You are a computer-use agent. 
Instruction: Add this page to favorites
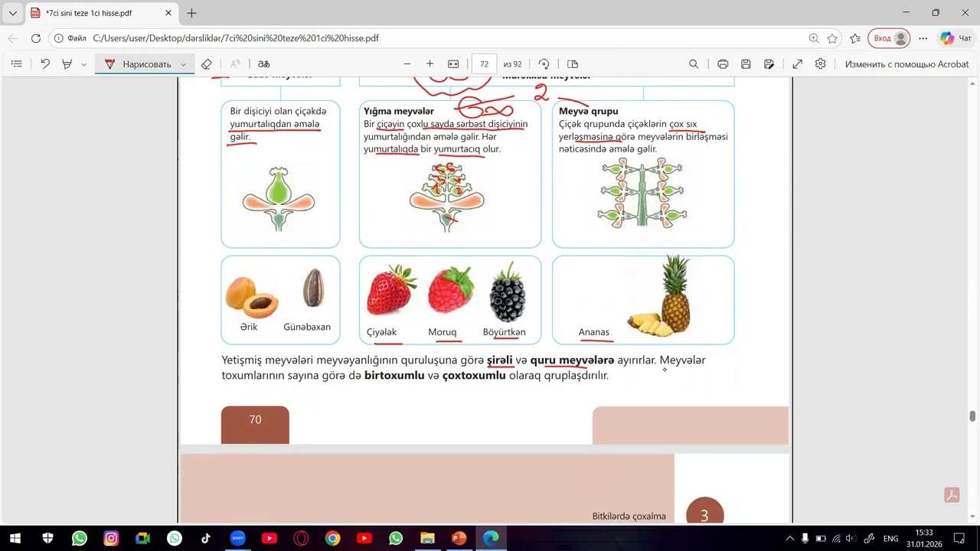832,38
